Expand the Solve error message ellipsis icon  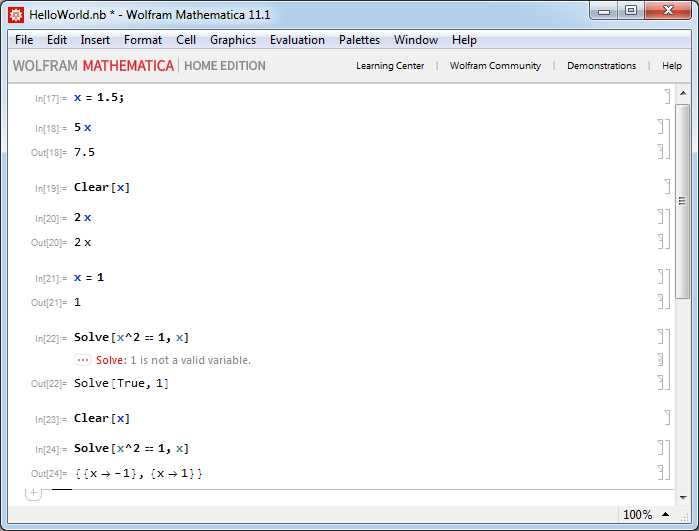[x=82, y=360]
